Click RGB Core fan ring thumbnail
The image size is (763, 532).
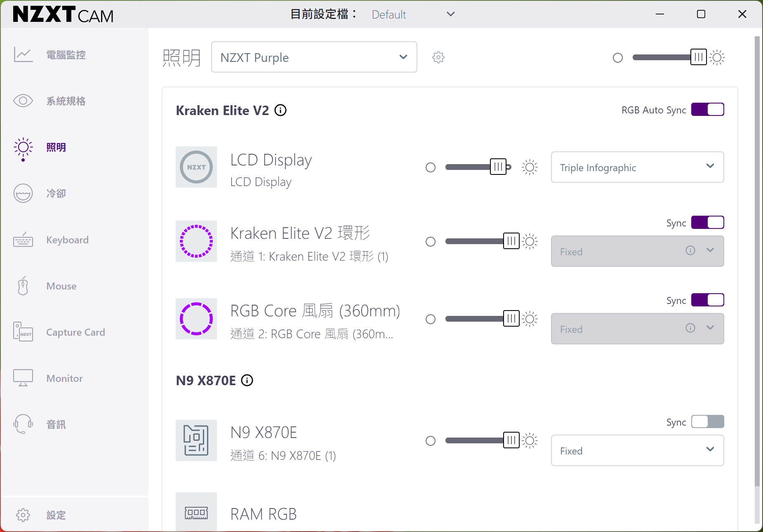(x=196, y=319)
